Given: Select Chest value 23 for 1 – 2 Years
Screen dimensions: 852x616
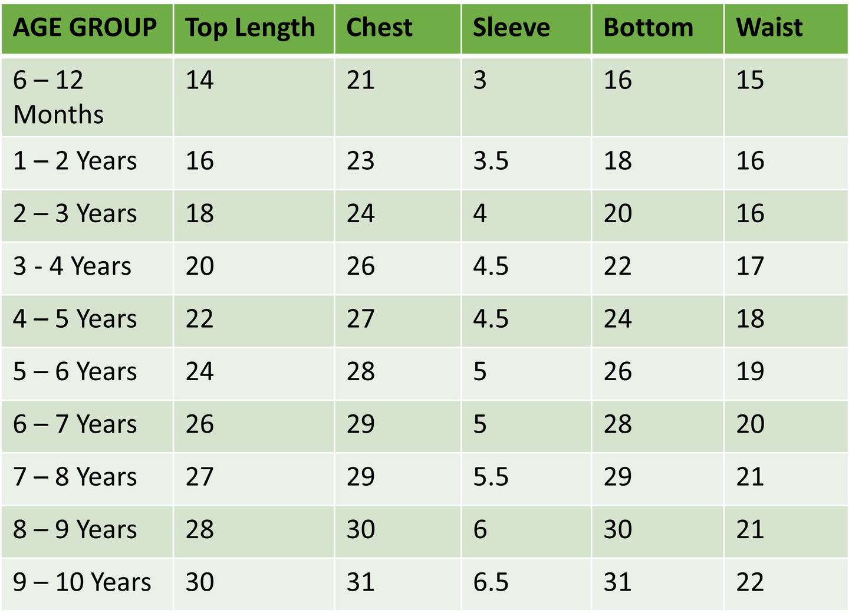Looking at the screenshot, I should pyautogui.click(x=360, y=161).
